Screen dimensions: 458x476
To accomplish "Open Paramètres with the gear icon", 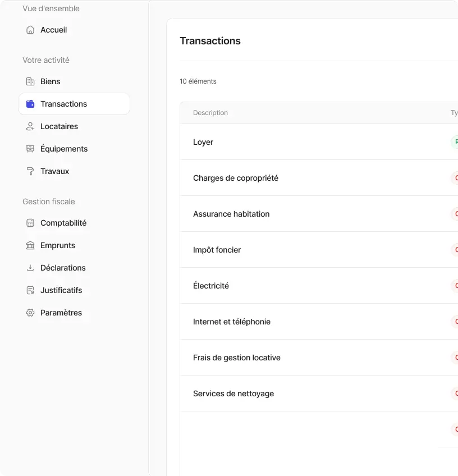I will 30,313.
